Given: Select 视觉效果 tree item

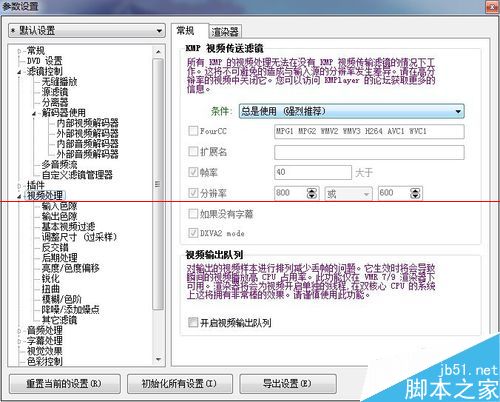Looking at the screenshot, I should pos(45,351).
